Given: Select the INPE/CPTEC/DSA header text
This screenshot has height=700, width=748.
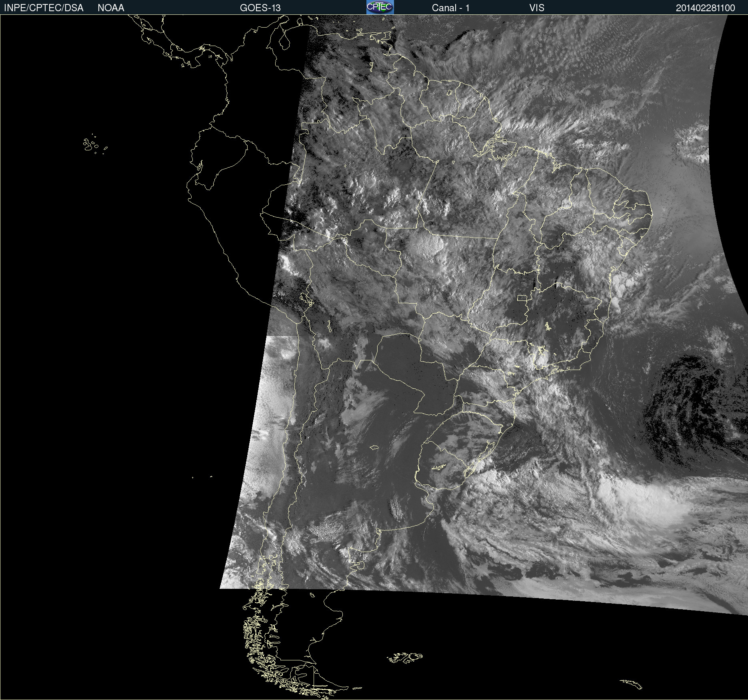Looking at the screenshot, I should tap(44, 8).
